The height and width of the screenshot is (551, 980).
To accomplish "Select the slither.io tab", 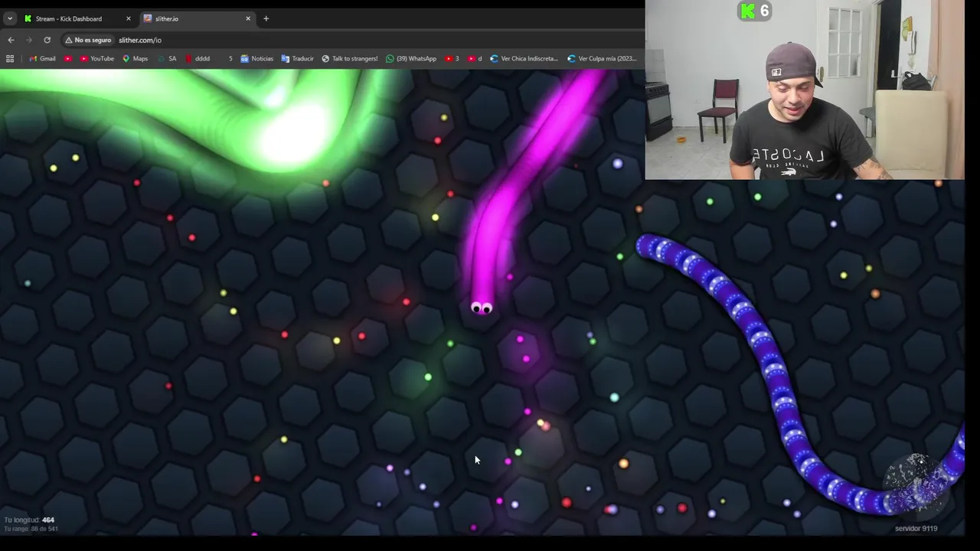I will pos(198,18).
